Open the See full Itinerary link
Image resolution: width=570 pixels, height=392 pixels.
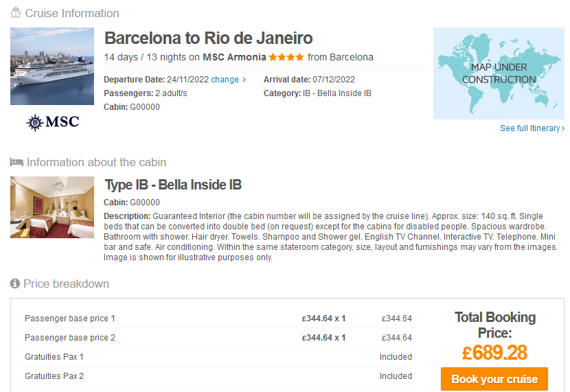[529, 128]
